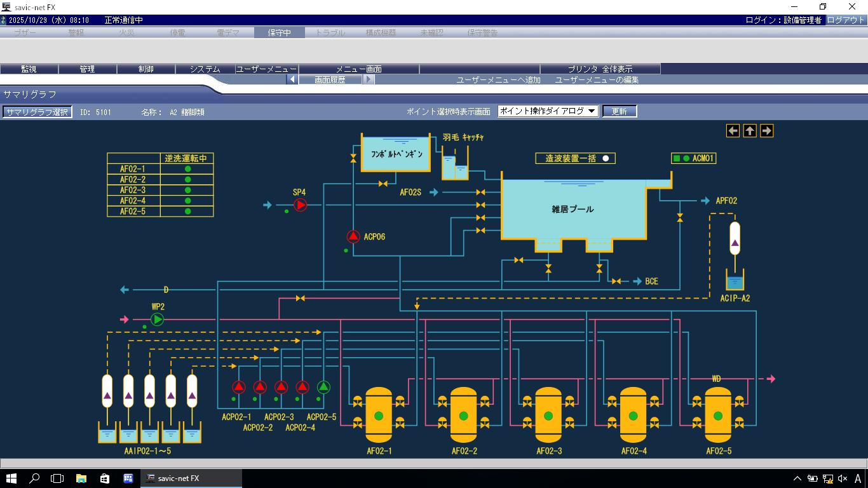The height and width of the screenshot is (488, 868).
Task: Open the 監視 menu
Action: [29, 69]
